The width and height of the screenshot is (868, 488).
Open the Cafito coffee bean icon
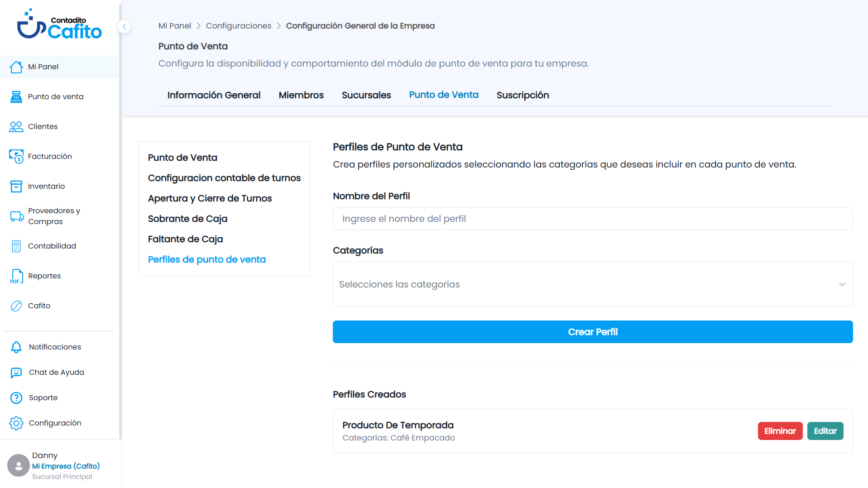click(x=16, y=306)
